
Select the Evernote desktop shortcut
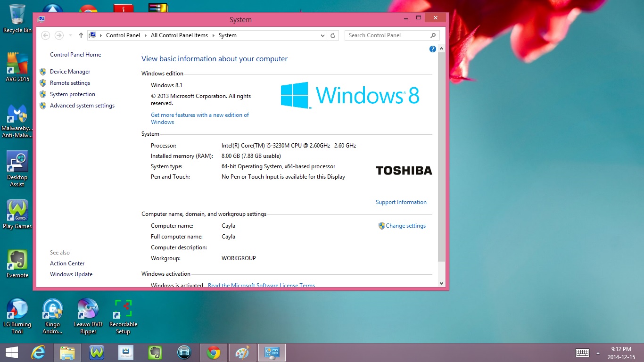(x=17, y=264)
